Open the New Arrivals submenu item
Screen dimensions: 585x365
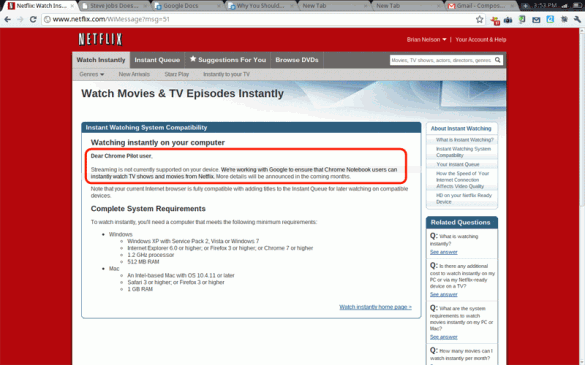click(134, 74)
